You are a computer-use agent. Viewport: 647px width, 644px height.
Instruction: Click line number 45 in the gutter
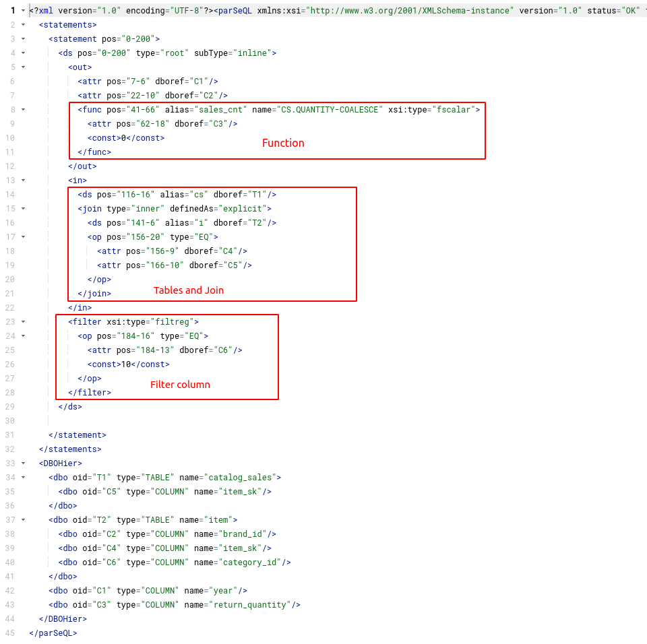[10, 633]
